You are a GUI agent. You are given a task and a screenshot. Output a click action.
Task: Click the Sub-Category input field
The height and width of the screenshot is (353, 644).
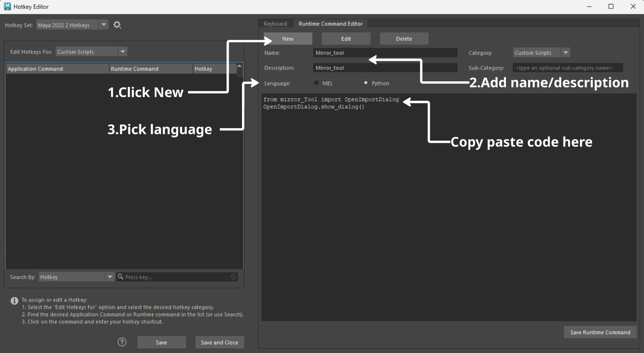click(x=568, y=68)
